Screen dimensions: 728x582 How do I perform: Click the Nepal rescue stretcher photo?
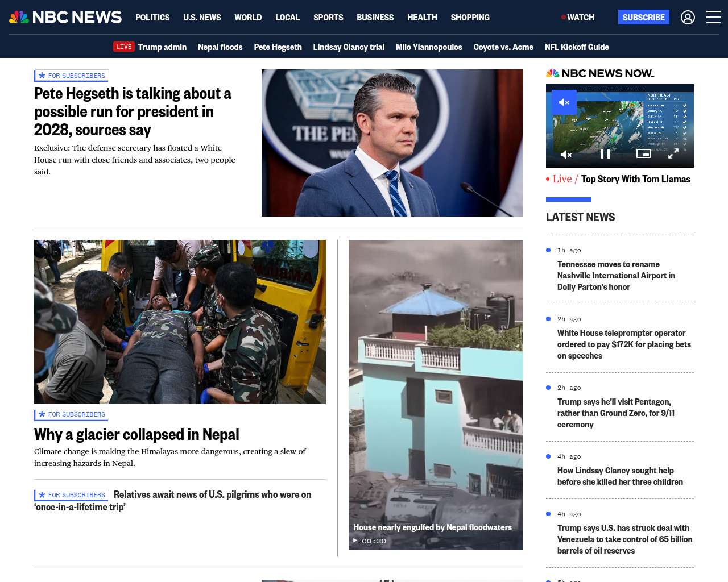[180, 322]
